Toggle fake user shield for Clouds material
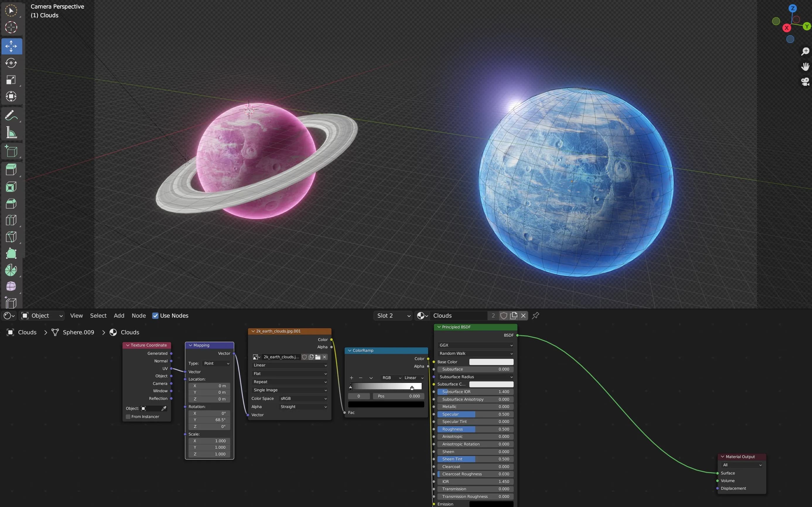 click(x=503, y=316)
